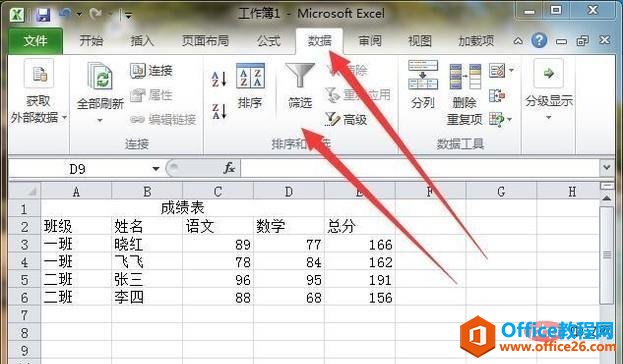623x364 pixels.
Task: Open 获取外部数据 Get External Data menu
Action: coord(39,92)
